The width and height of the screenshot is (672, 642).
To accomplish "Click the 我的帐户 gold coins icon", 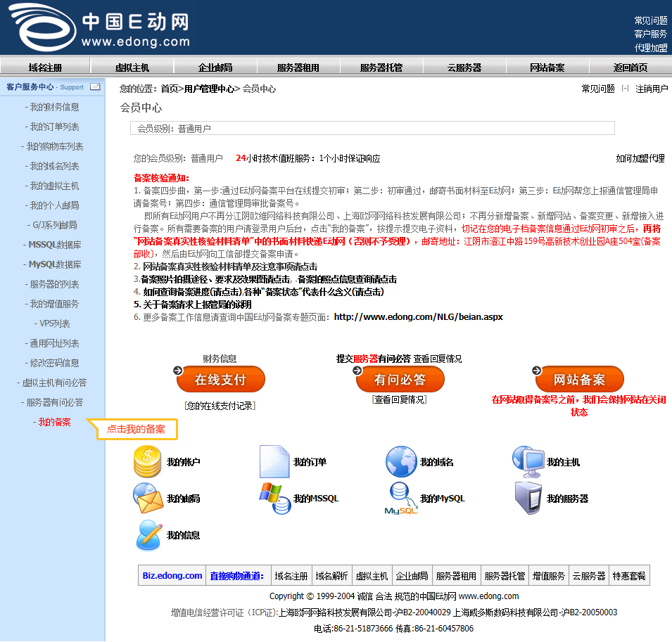I will (148, 462).
